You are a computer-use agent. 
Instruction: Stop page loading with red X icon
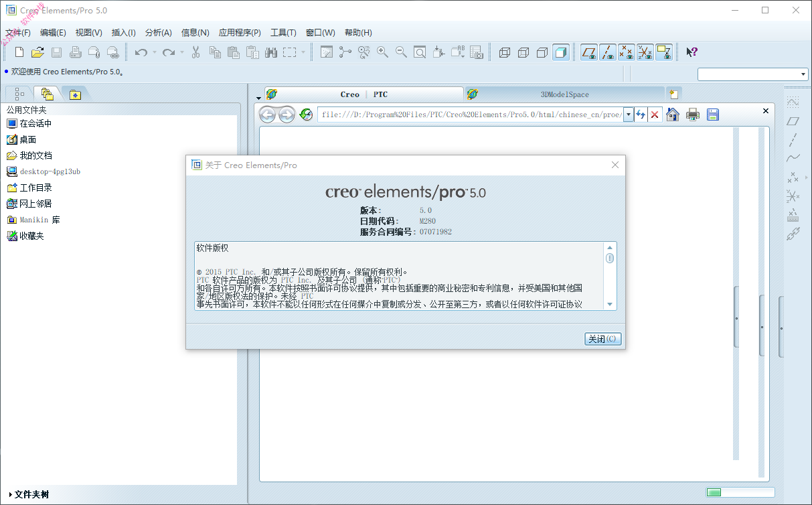coord(655,115)
